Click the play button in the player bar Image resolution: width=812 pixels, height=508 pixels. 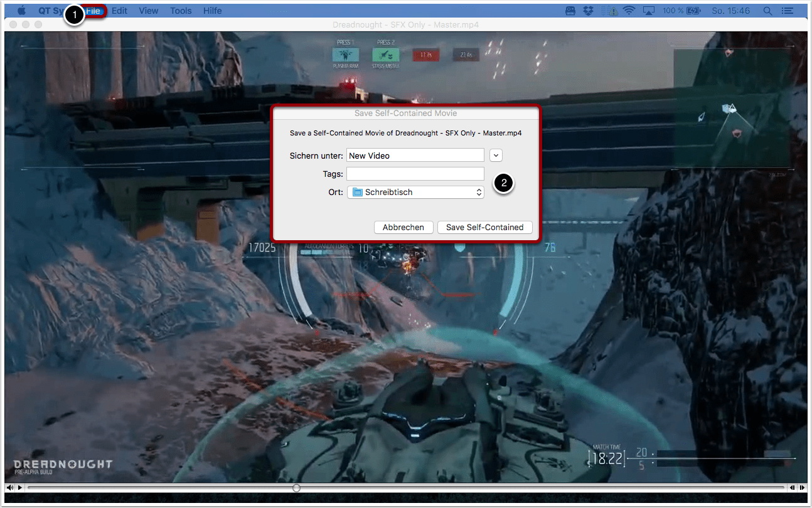tap(20, 487)
